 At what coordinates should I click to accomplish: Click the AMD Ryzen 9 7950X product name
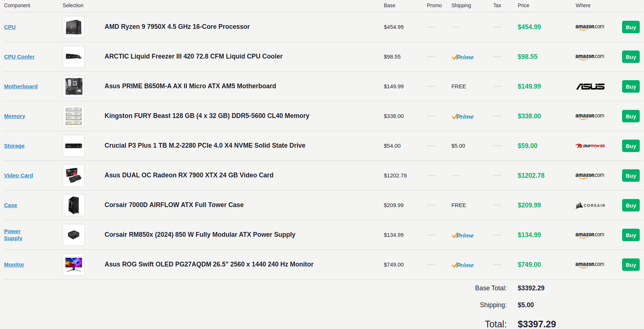click(x=177, y=27)
